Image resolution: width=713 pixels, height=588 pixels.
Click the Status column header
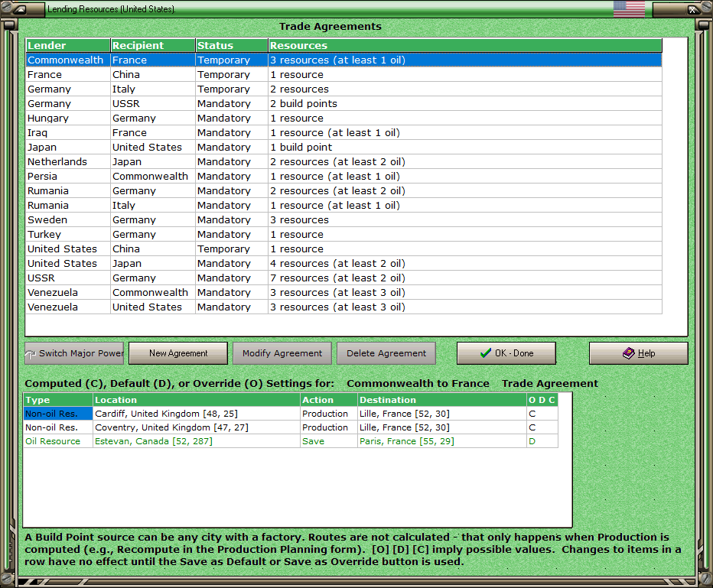coord(232,45)
